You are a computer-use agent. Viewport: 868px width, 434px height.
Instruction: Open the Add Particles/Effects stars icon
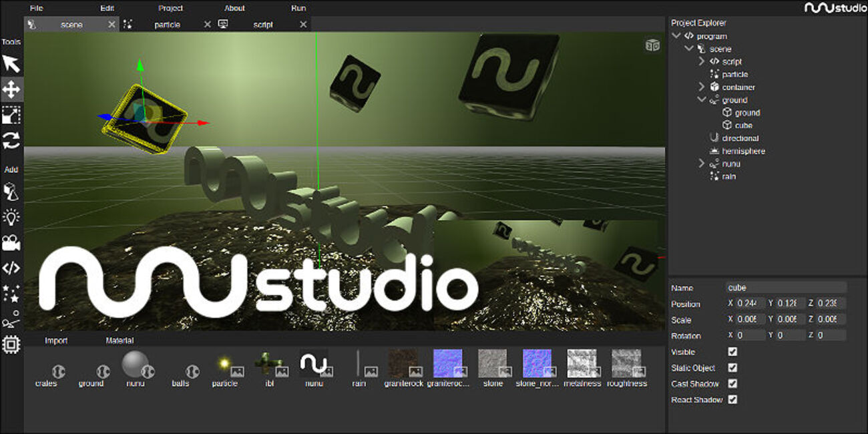point(11,294)
